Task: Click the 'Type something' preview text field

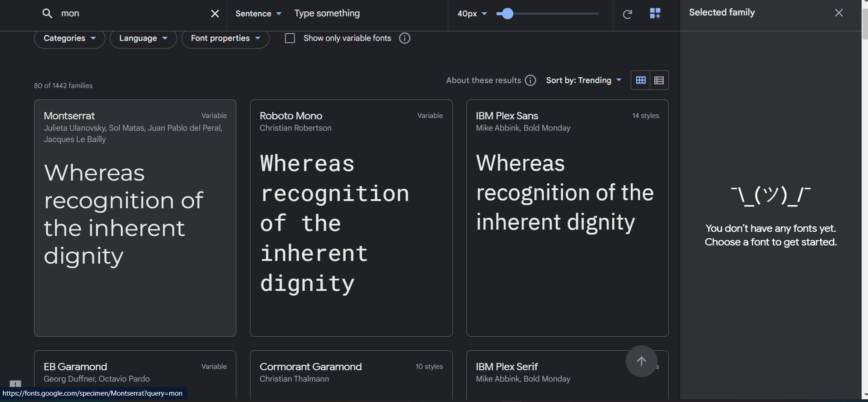Action: coord(368,14)
